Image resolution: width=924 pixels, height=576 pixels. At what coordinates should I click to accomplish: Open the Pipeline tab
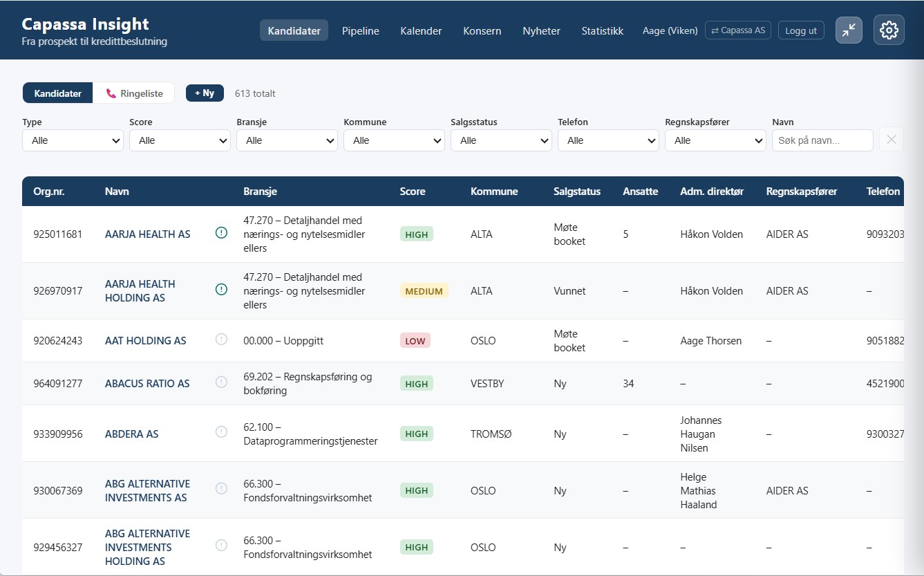click(361, 30)
